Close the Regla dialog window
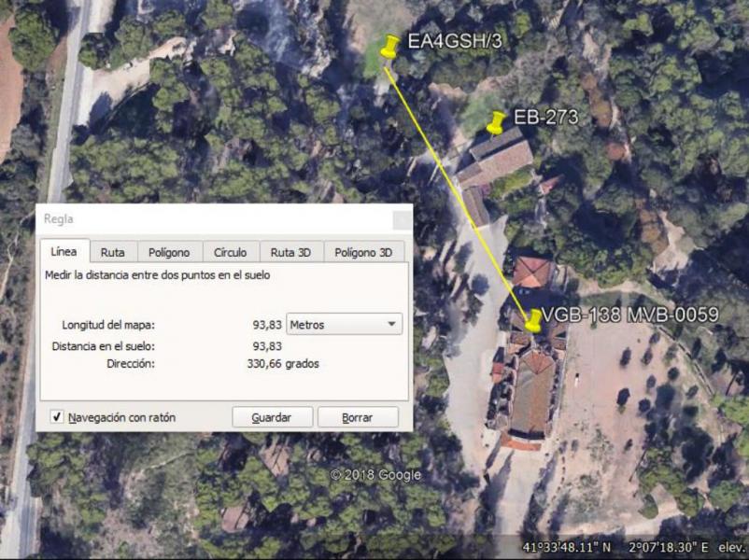The height and width of the screenshot is (560, 749). coord(401,219)
